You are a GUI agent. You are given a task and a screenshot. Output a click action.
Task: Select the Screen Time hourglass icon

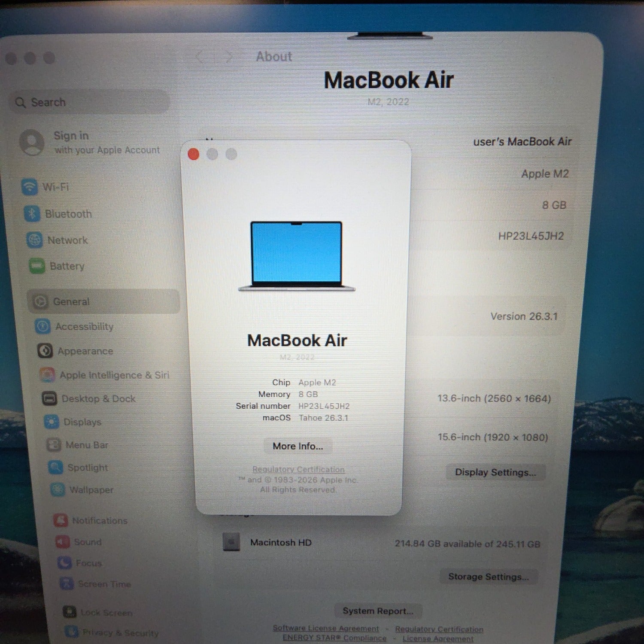(67, 583)
